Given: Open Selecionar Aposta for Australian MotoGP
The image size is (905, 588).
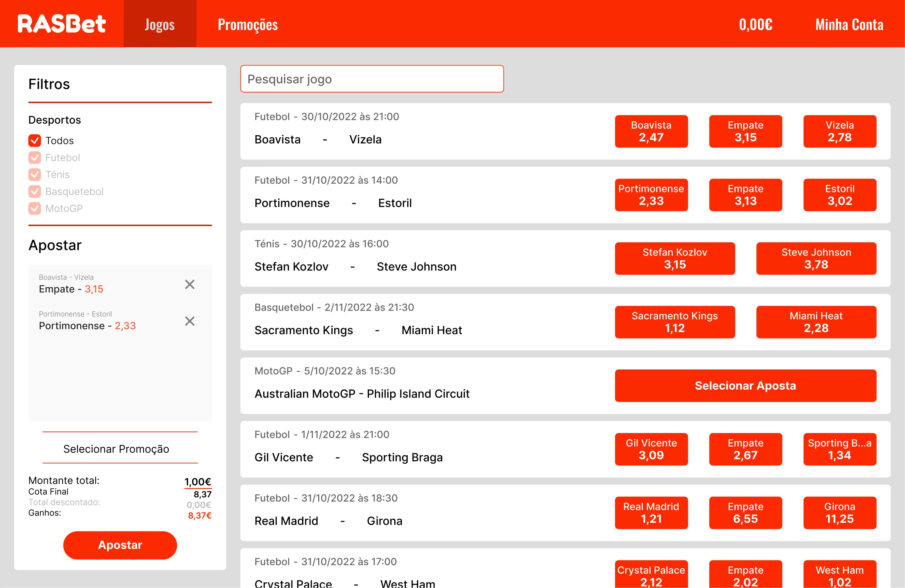Looking at the screenshot, I should [745, 385].
